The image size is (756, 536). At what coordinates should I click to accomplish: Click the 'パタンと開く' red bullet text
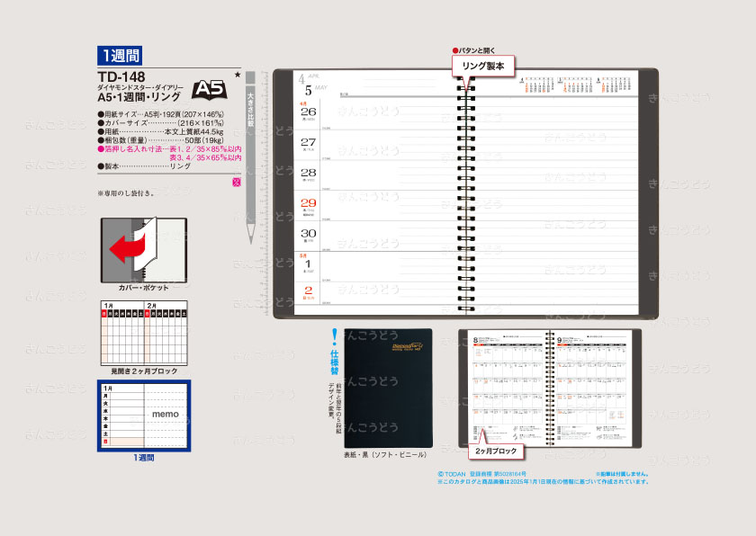pos(474,50)
